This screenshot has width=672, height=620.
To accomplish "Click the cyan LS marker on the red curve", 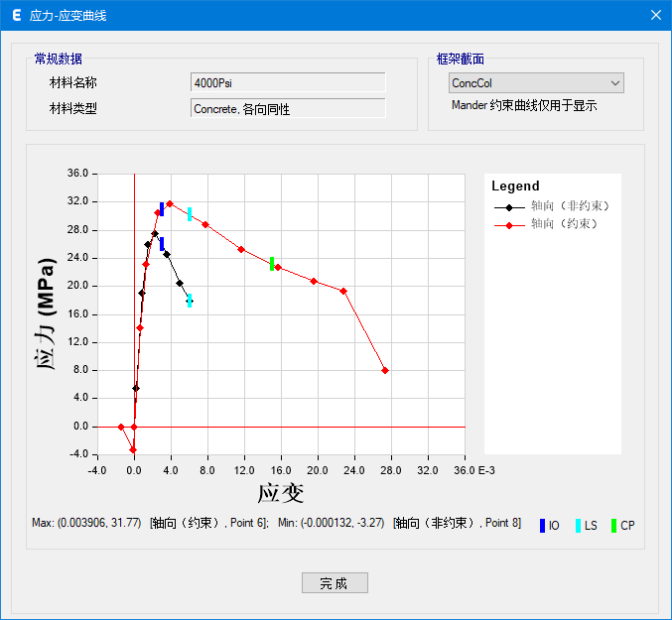I will [x=190, y=214].
